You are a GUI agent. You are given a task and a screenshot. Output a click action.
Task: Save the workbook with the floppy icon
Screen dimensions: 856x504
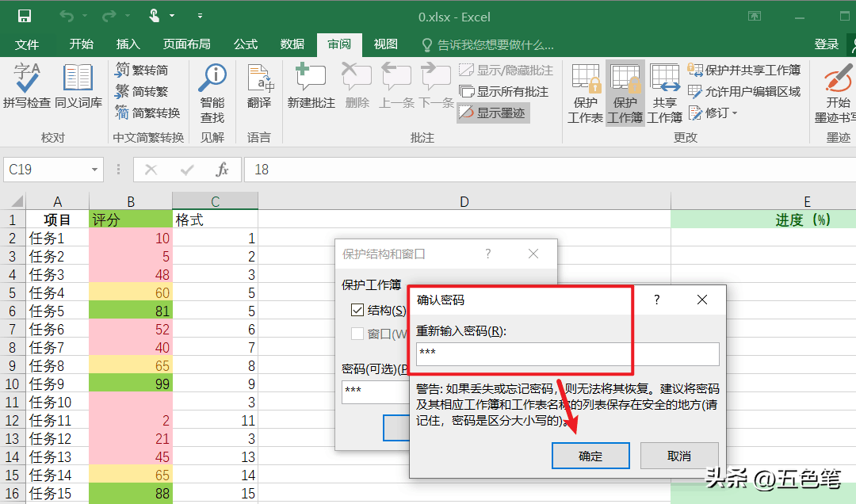tap(24, 17)
